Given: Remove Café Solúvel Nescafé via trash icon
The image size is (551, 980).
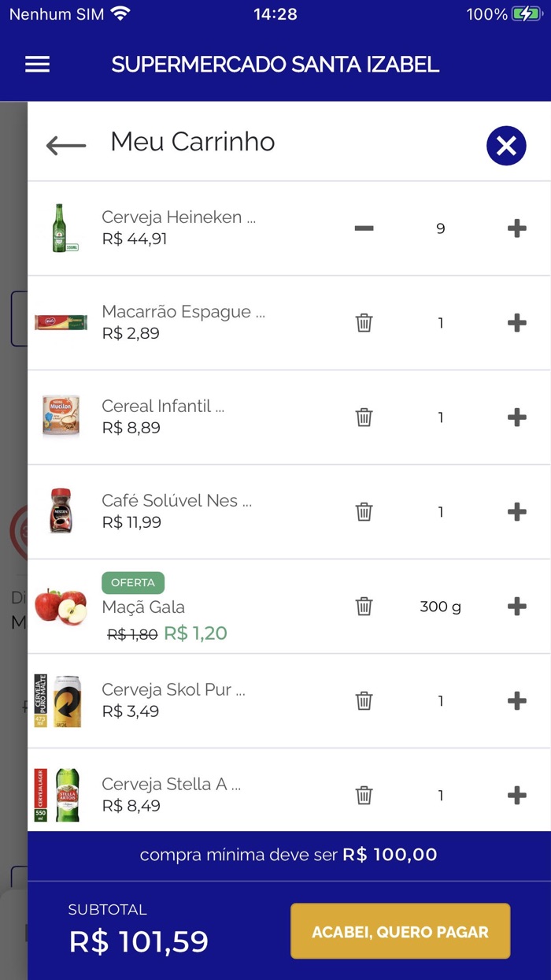Looking at the screenshot, I should (x=364, y=512).
